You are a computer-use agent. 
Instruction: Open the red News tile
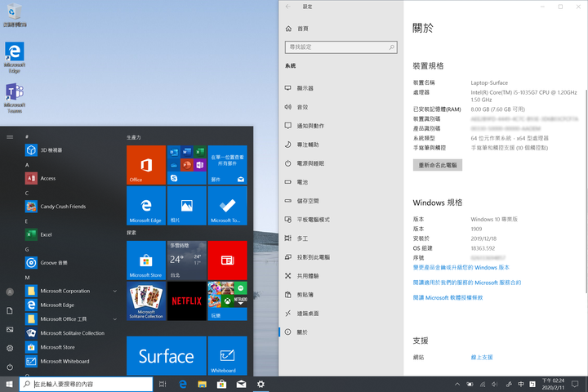[227, 260]
